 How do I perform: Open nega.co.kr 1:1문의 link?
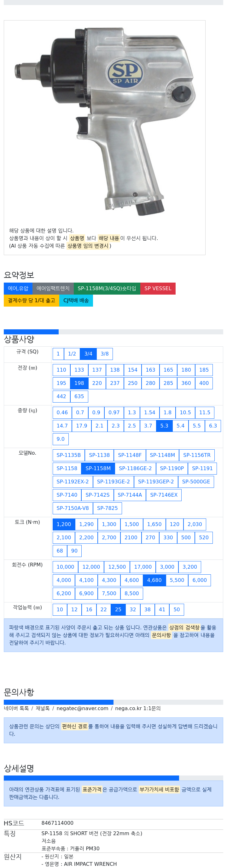[138, 708]
